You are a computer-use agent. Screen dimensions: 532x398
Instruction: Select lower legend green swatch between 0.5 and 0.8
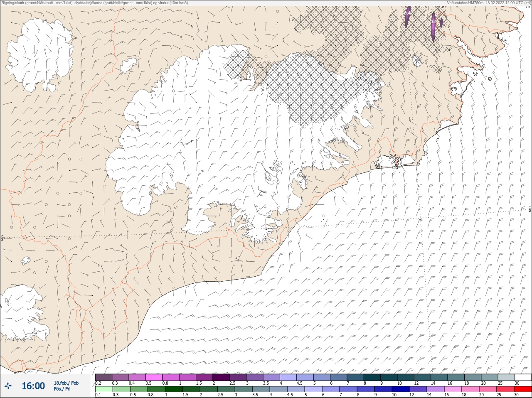(x=139, y=389)
